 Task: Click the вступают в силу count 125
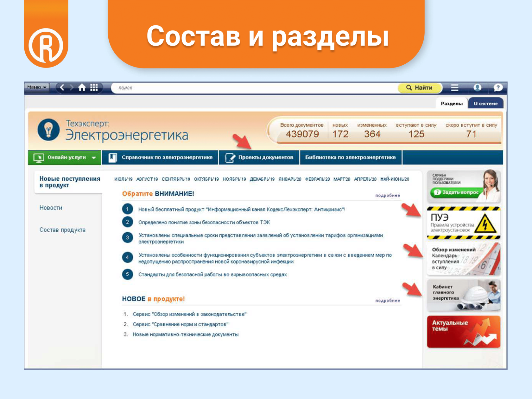[x=416, y=134]
